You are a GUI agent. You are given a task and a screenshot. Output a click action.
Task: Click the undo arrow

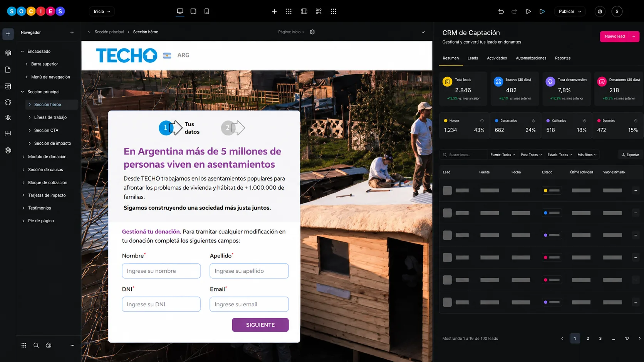pos(501,12)
